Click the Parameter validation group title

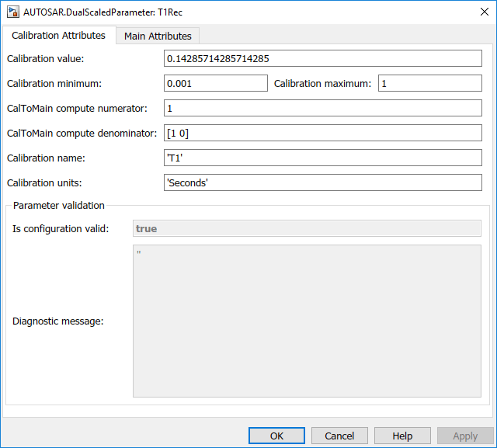click(59, 206)
